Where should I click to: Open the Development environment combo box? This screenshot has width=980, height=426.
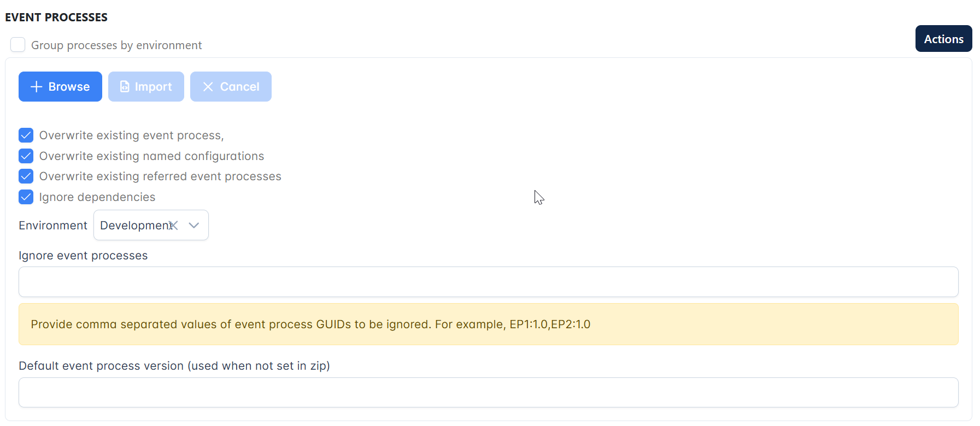151,225
